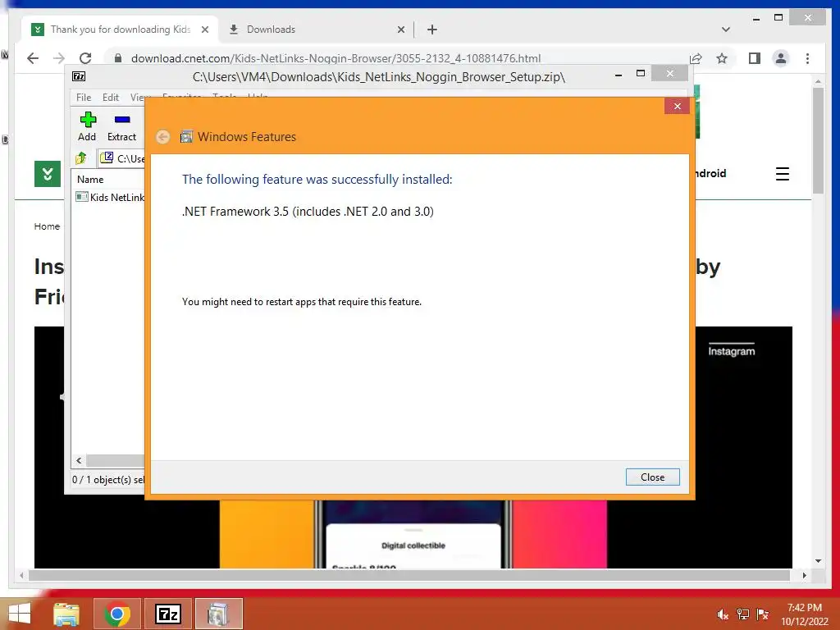
Task: Bookmark this page with star icon
Action: (722, 58)
